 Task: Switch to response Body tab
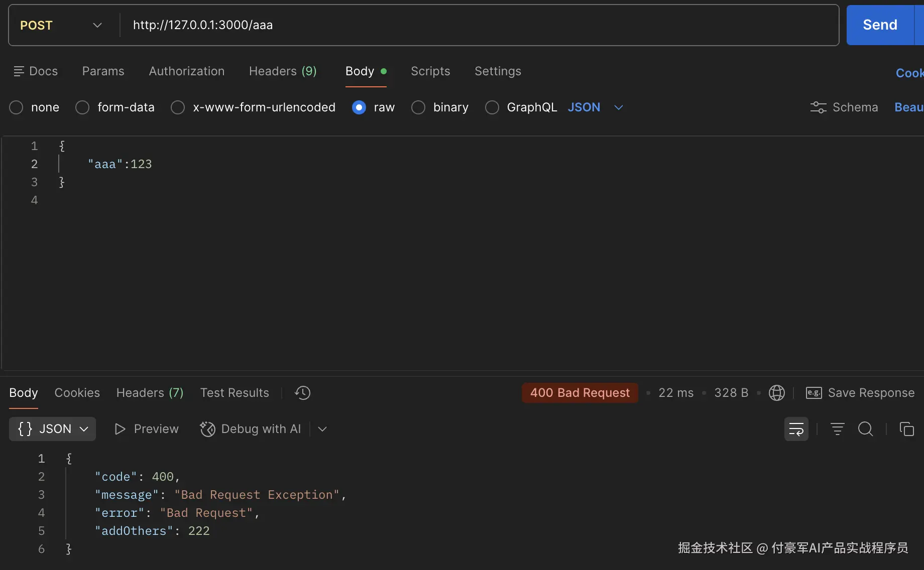[x=24, y=393]
